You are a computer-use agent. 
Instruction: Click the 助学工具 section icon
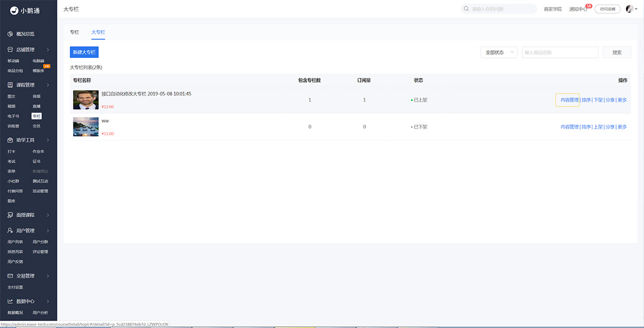10,140
